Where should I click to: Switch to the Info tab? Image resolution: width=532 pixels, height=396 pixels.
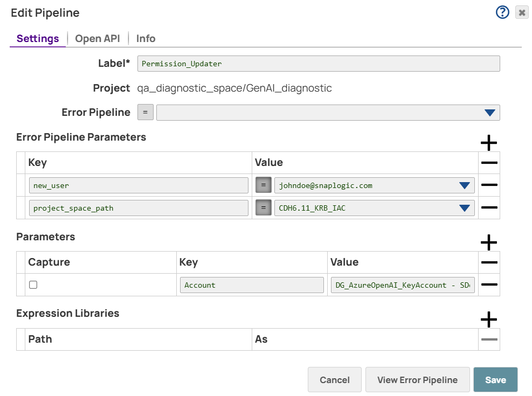tap(146, 38)
